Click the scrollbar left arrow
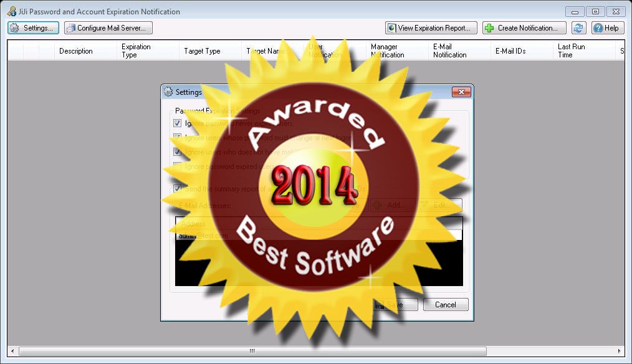This screenshot has width=632, height=364. pyautogui.click(x=12, y=351)
